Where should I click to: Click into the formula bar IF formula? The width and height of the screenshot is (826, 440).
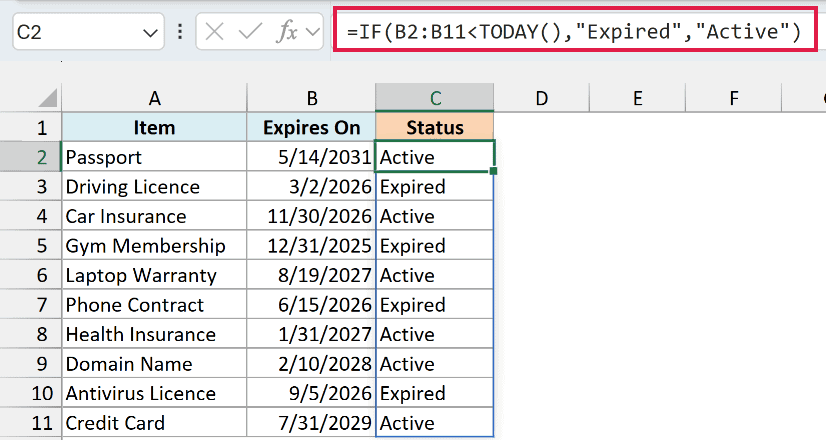[574, 32]
